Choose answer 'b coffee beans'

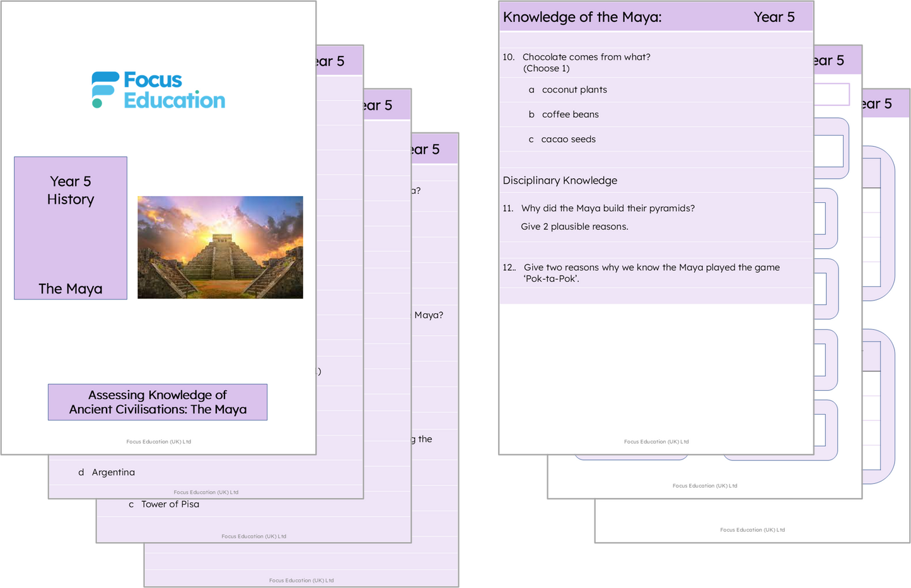[x=570, y=115]
